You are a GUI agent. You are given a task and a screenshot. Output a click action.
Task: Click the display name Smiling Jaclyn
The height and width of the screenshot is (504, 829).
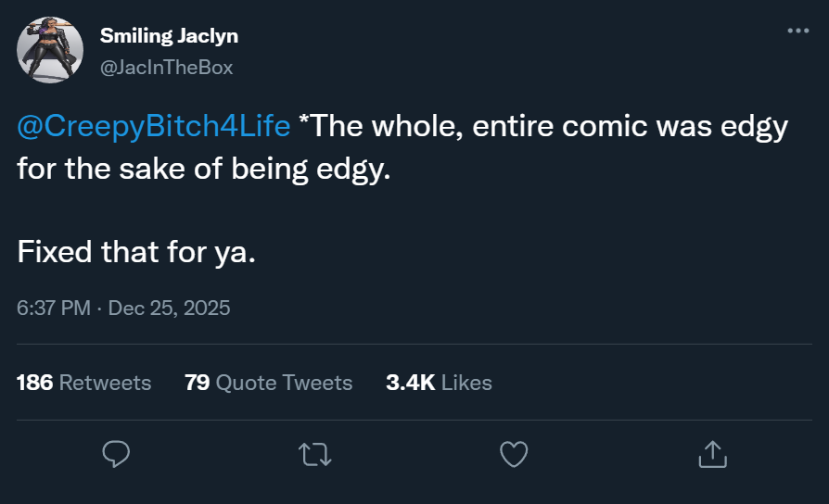pyautogui.click(x=169, y=36)
